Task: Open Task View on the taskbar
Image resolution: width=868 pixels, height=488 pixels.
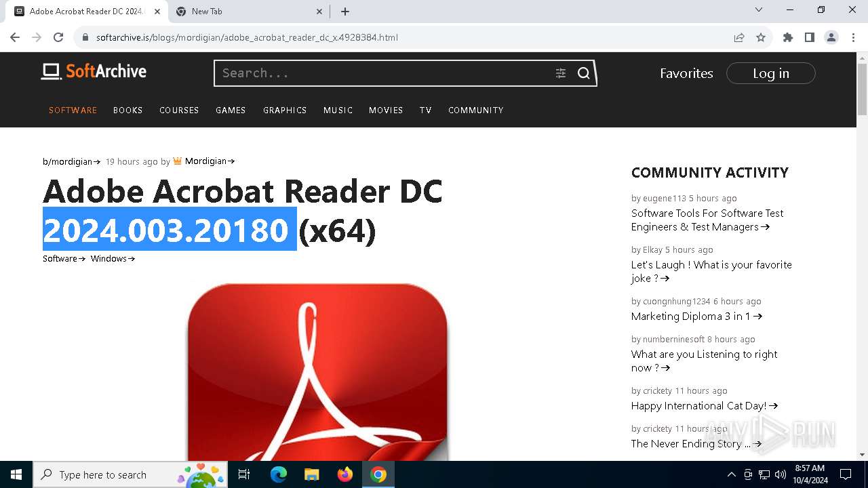Action: coord(244,474)
